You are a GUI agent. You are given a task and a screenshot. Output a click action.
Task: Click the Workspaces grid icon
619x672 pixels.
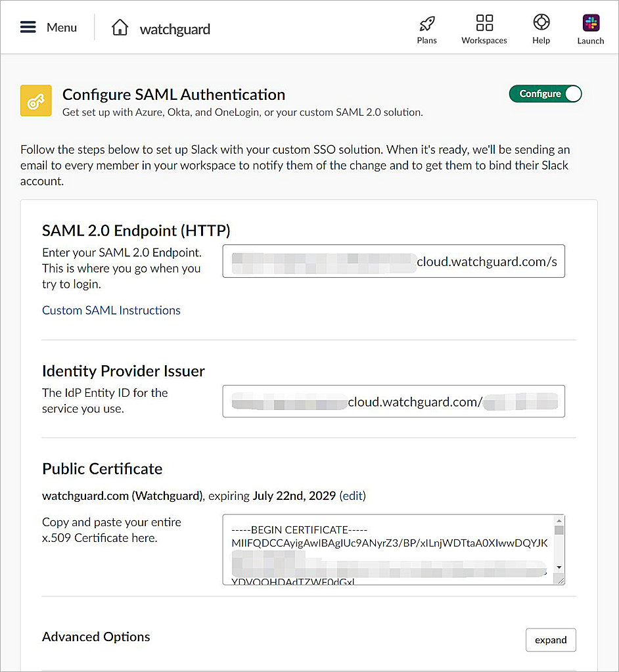pos(484,22)
